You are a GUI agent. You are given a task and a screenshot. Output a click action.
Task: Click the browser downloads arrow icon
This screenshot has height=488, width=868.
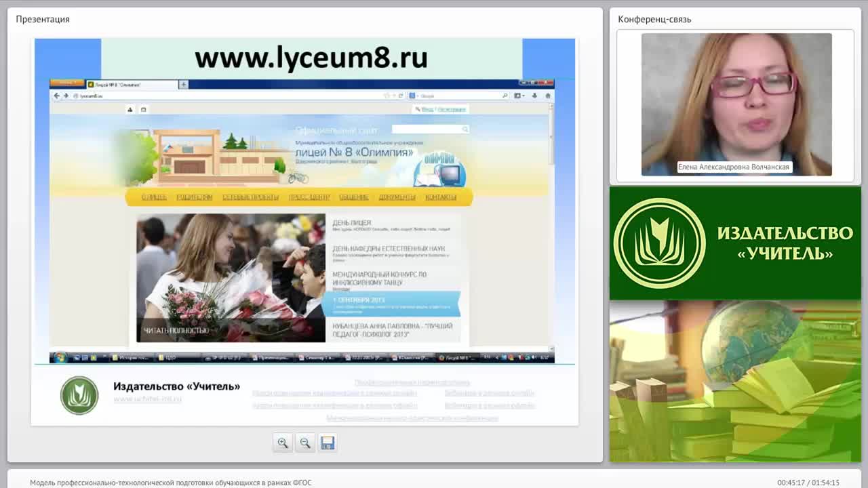[534, 96]
